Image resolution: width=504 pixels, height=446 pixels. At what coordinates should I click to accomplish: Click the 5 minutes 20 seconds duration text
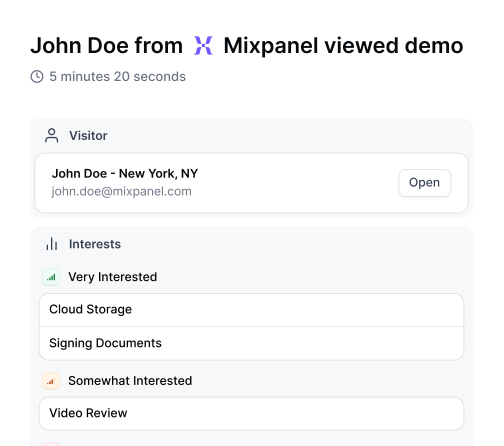[116, 76]
